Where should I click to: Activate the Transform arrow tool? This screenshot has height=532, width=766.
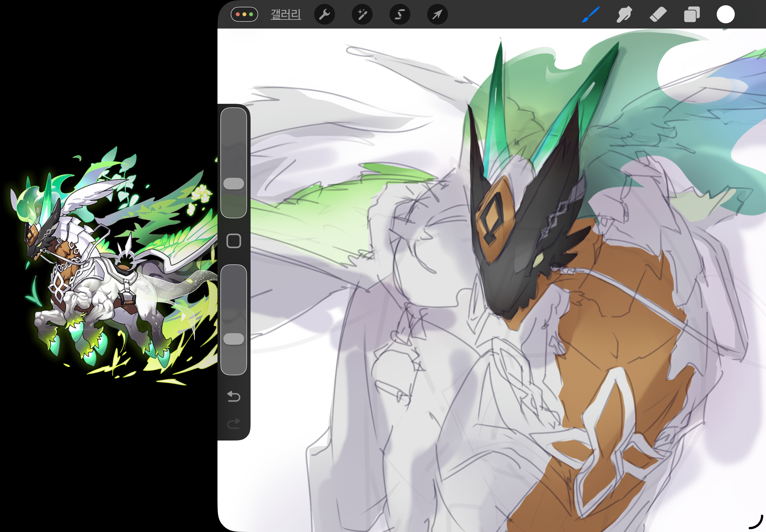click(437, 14)
